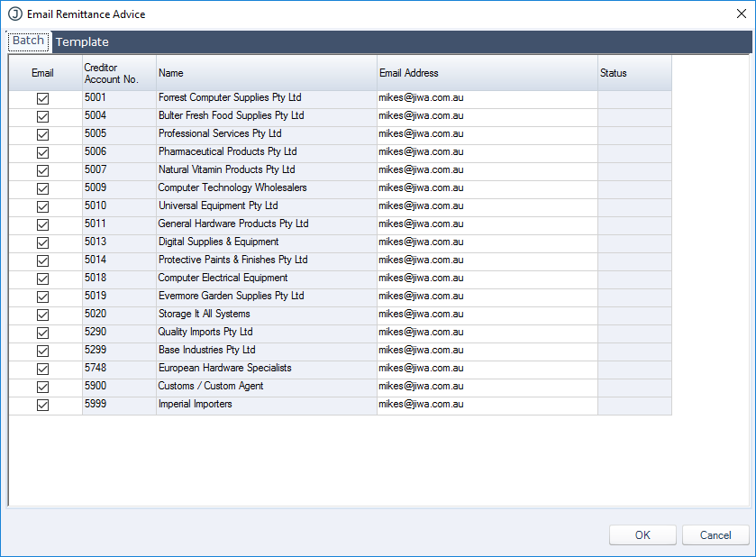Image resolution: width=756 pixels, height=557 pixels.
Task: Click the Email Address column header
Action: pos(487,73)
